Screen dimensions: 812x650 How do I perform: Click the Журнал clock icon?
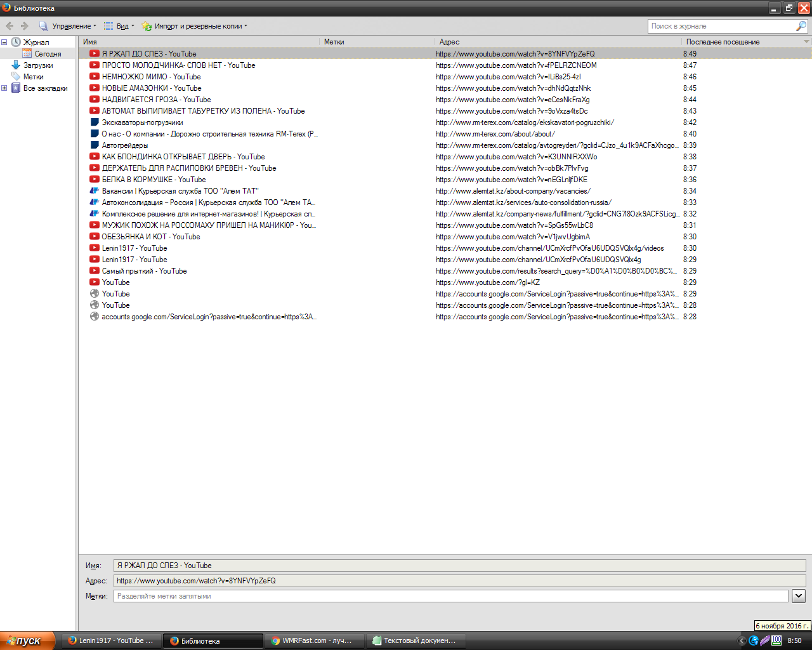16,42
